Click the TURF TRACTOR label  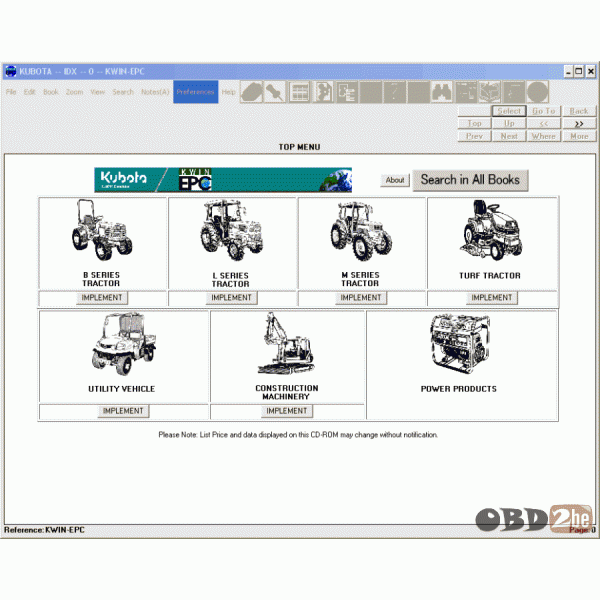coord(490,276)
